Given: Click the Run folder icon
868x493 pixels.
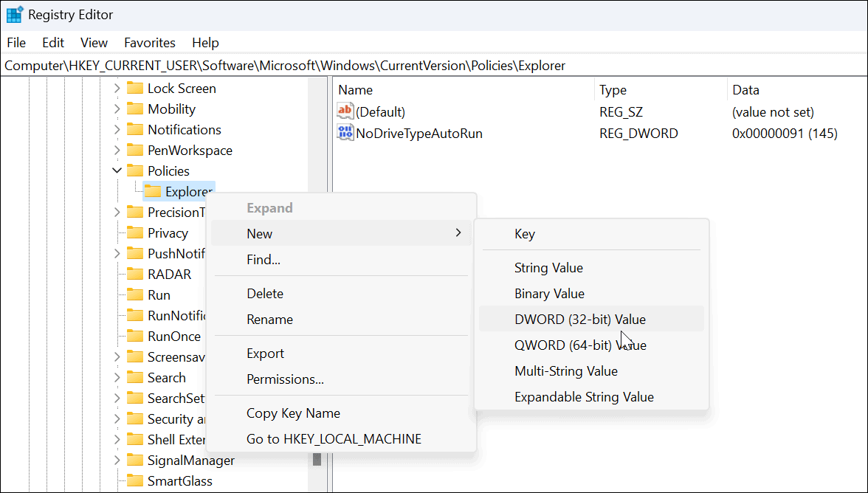Looking at the screenshot, I should click(x=136, y=294).
